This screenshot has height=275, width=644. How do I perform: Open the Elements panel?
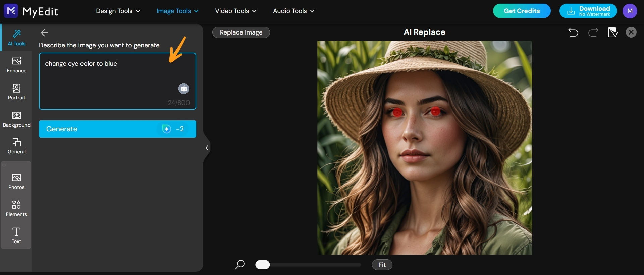[x=16, y=208]
